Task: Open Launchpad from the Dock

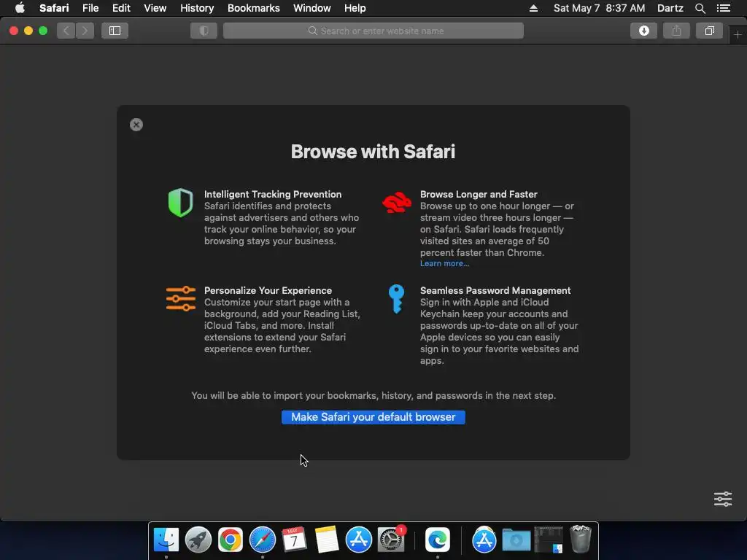Action: coord(198,540)
